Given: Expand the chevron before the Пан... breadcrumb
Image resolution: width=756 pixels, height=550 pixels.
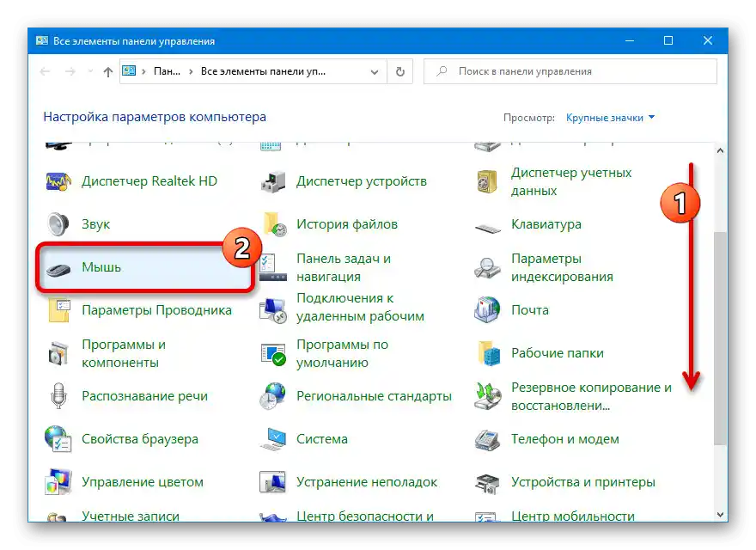Looking at the screenshot, I should coord(143,71).
